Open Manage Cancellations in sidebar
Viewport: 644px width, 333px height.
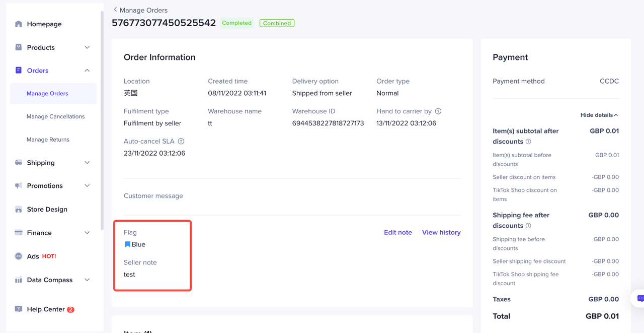[x=55, y=116]
